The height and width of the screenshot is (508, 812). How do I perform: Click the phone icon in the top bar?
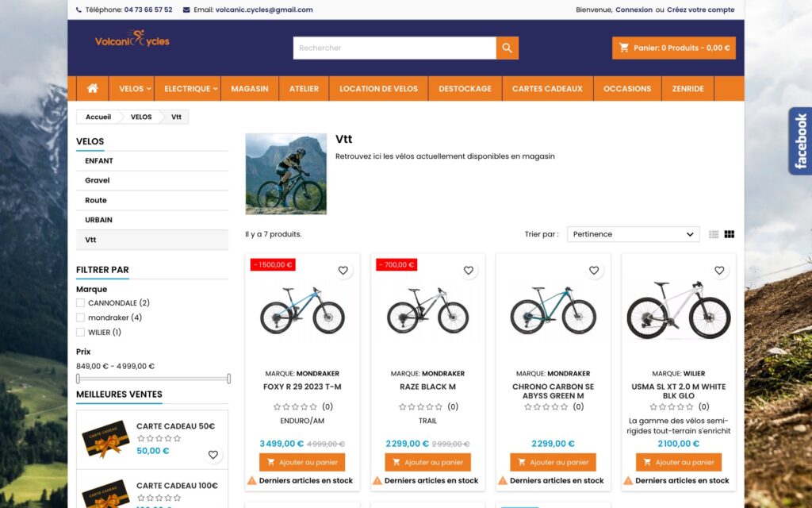(x=79, y=10)
